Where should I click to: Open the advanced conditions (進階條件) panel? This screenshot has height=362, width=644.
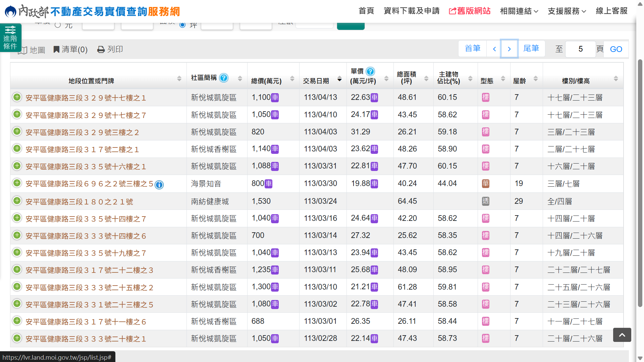click(x=10, y=38)
